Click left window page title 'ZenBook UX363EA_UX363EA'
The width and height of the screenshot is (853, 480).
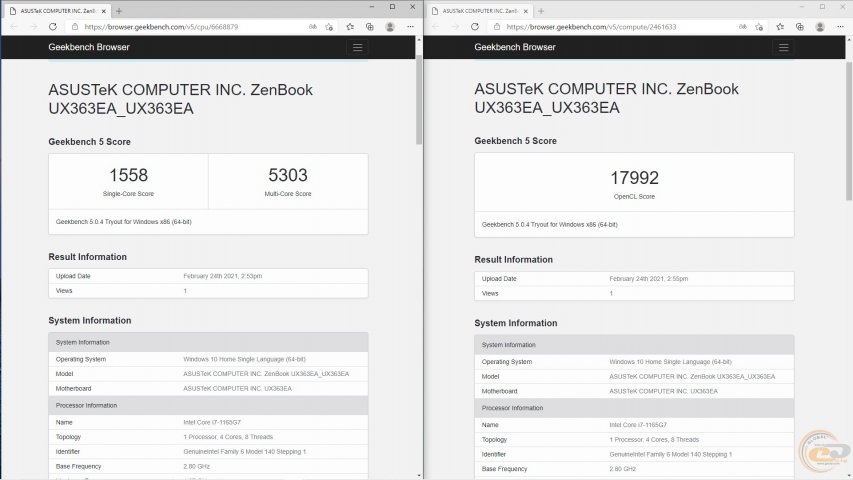(x=181, y=99)
